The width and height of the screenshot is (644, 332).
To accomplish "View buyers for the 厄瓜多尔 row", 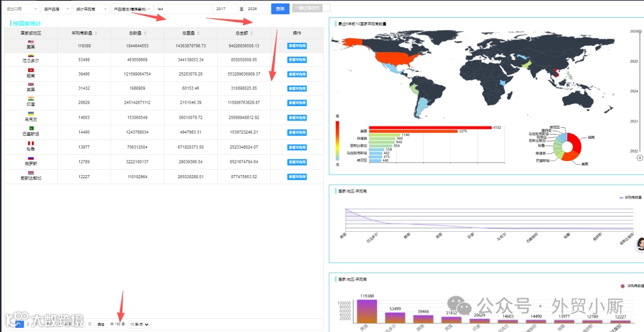I will 297,60.
